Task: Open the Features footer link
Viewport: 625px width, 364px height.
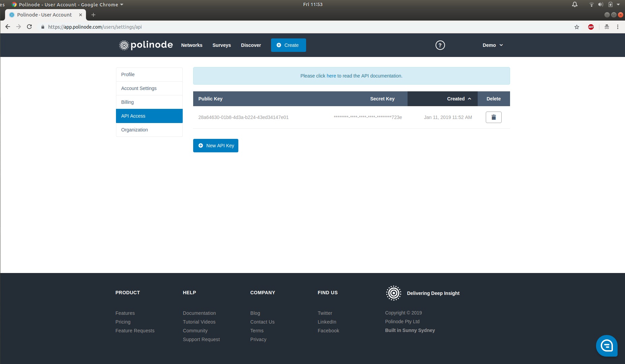Action: (x=125, y=313)
